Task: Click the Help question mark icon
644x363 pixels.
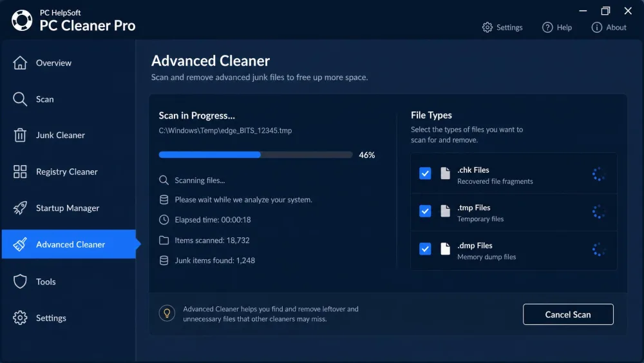Action: pyautogui.click(x=547, y=28)
